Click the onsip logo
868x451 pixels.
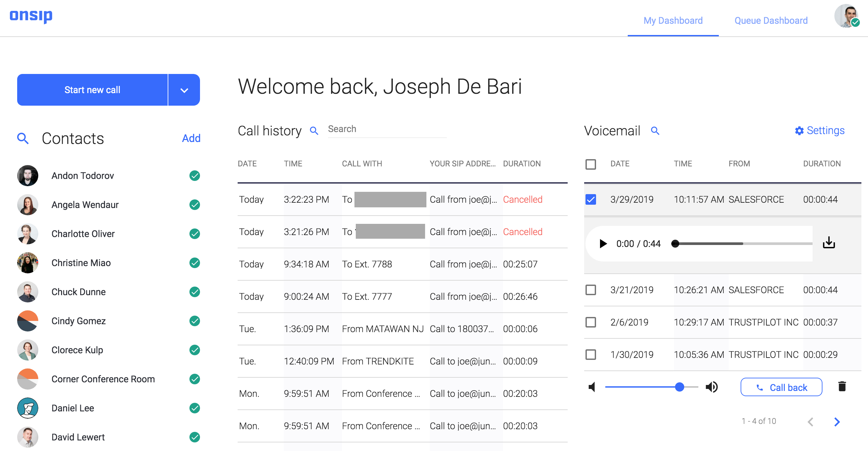31,16
